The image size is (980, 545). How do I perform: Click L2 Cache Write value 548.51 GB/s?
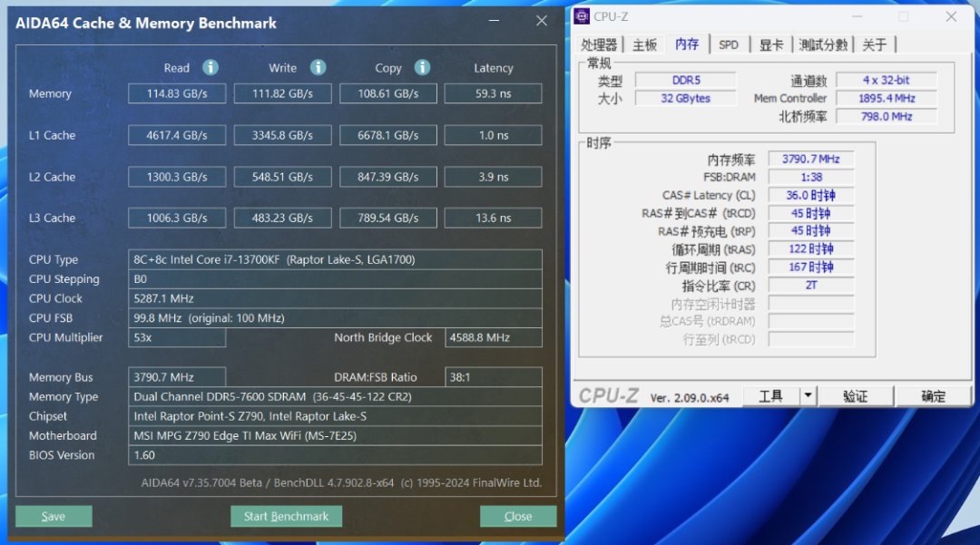click(x=282, y=177)
